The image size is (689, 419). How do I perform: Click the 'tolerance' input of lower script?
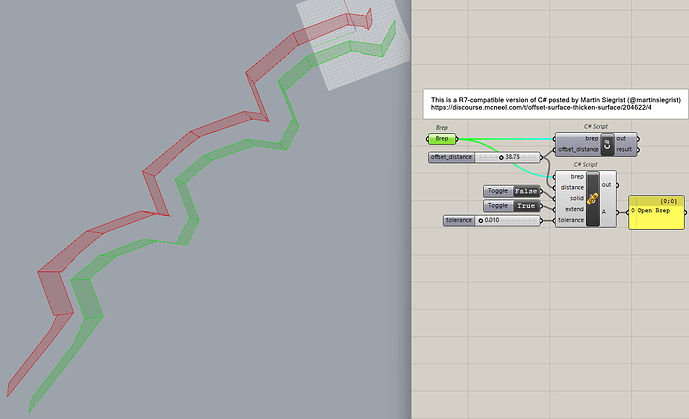pos(571,220)
